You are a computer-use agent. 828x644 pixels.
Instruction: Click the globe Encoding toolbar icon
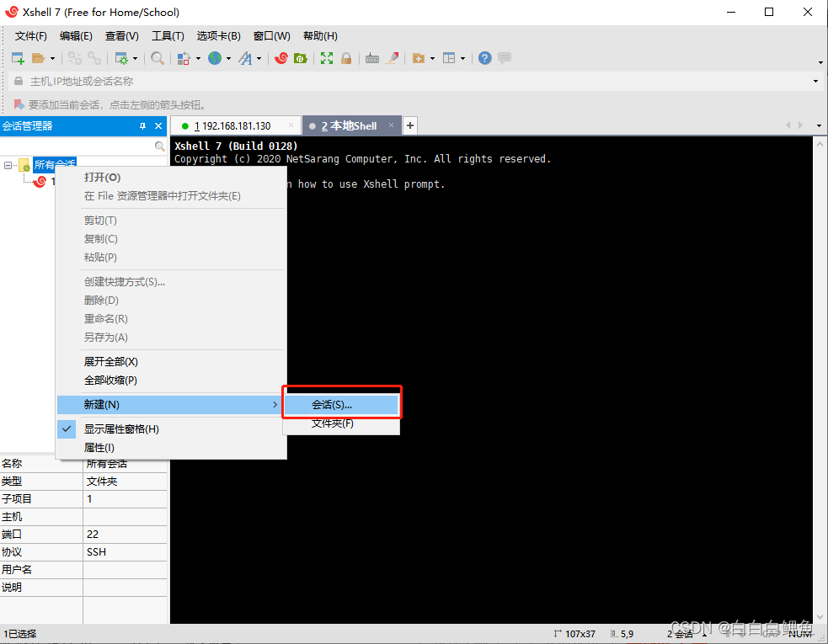point(215,58)
